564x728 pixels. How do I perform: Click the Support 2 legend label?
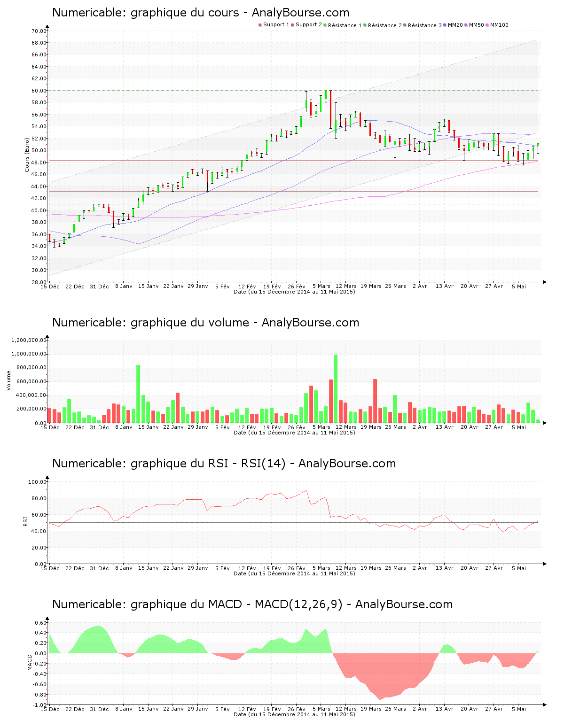click(309, 25)
